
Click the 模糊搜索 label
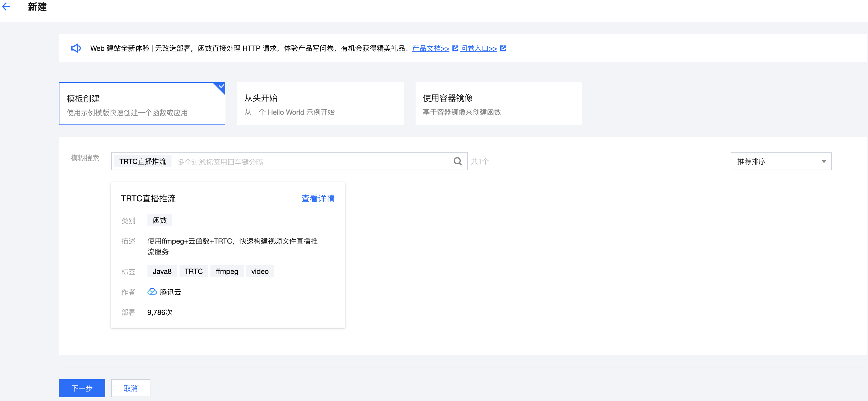(85, 158)
